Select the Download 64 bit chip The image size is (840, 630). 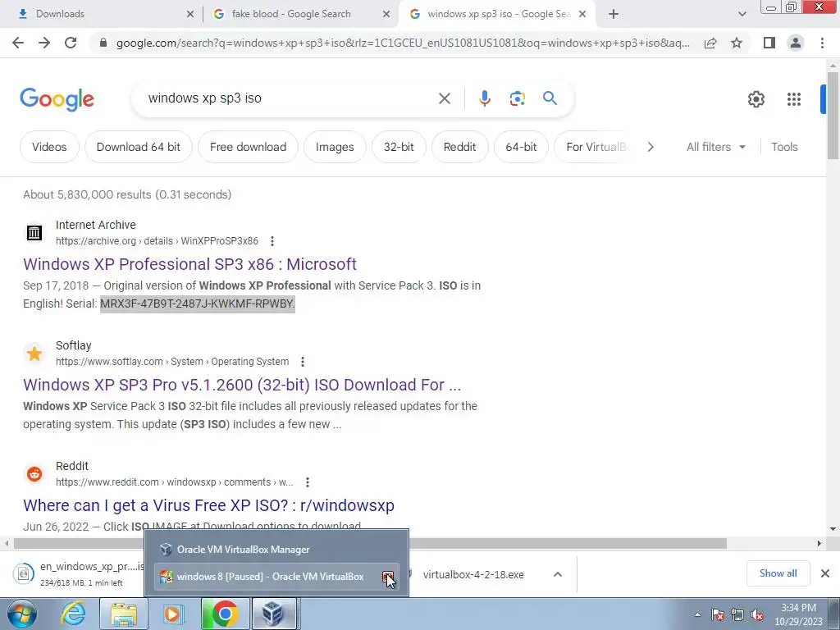point(138,147)
